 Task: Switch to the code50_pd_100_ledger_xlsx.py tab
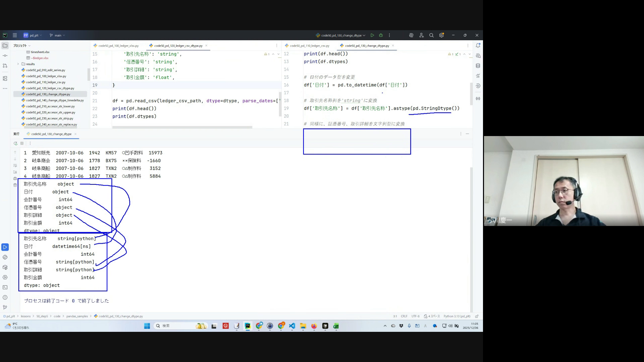pos(118,46)
